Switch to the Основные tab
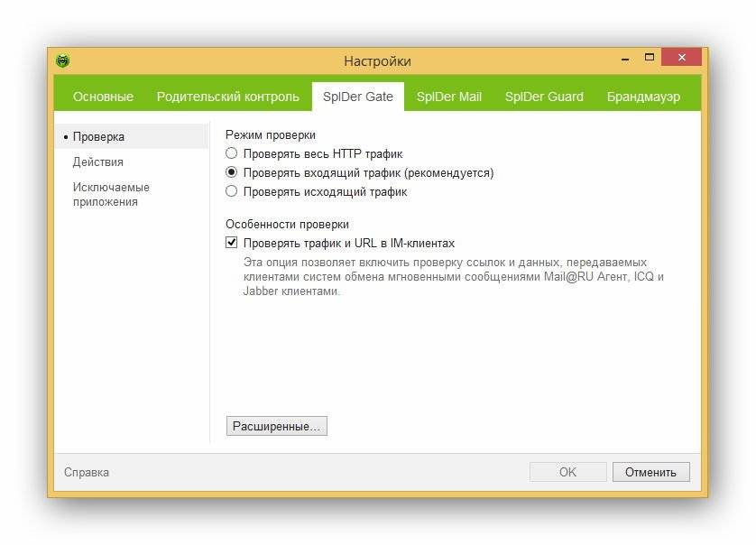 pyautogui.click(x=103, y=97)
